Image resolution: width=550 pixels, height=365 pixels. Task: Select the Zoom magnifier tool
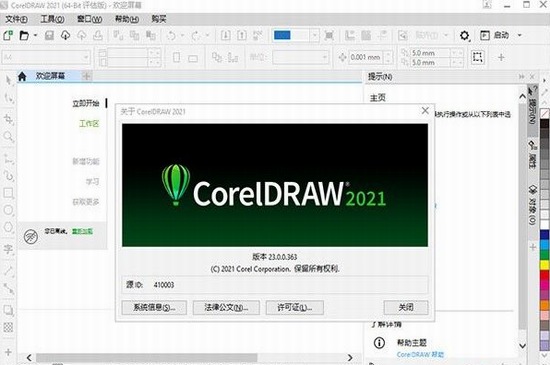tap(8, 136)
